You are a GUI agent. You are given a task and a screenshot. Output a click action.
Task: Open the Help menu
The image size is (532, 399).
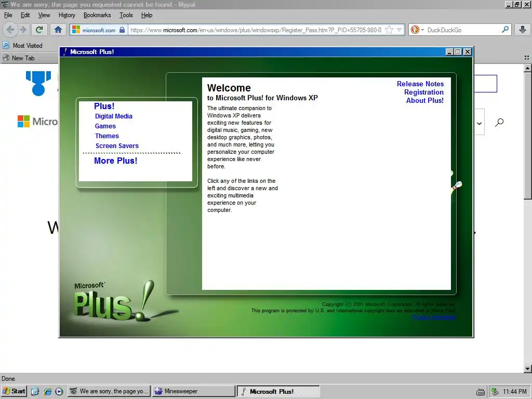(x=147, y=15)
